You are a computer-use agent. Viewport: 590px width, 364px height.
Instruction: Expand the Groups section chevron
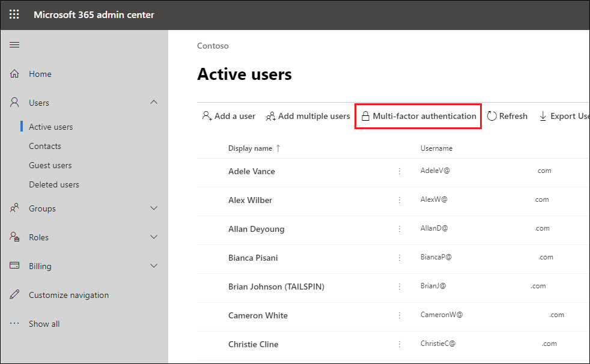(154, 208)
